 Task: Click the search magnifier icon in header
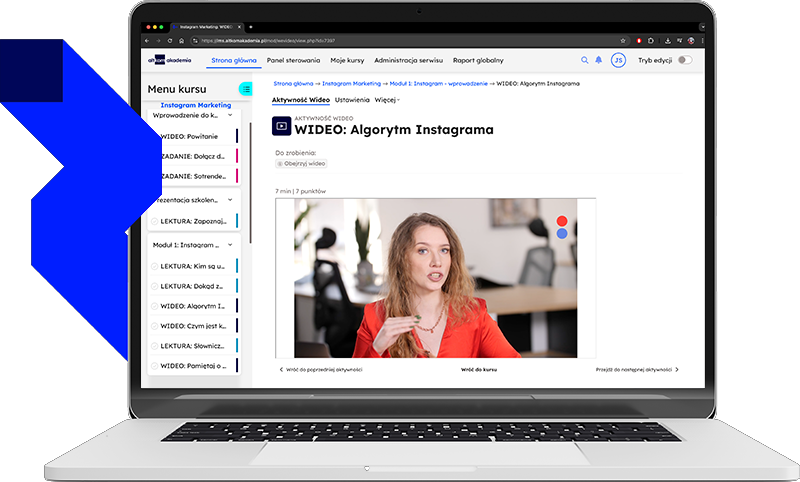585,60
